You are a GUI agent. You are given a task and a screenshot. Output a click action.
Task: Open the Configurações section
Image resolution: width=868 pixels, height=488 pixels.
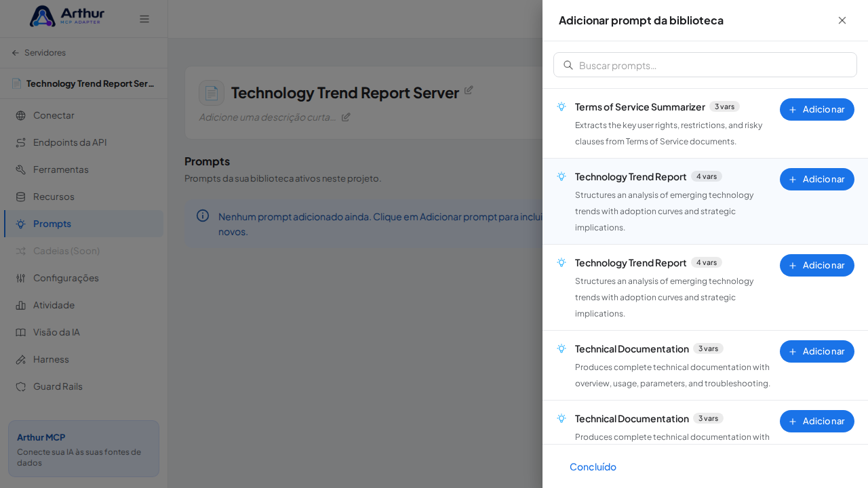(83, 278)
